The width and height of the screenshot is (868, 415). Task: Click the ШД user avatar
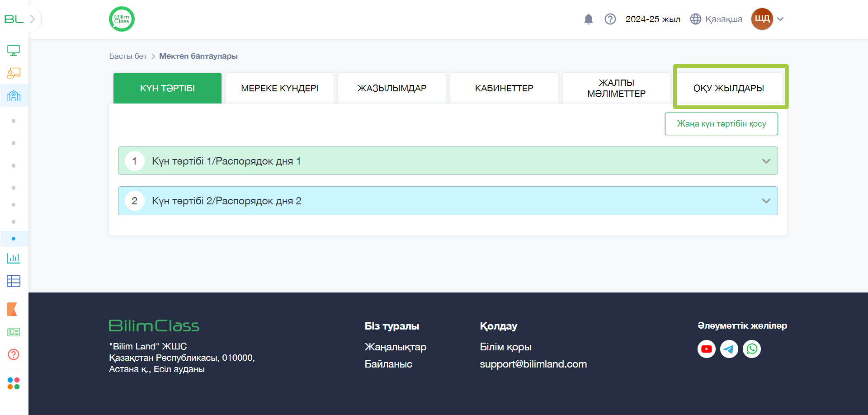762,19
